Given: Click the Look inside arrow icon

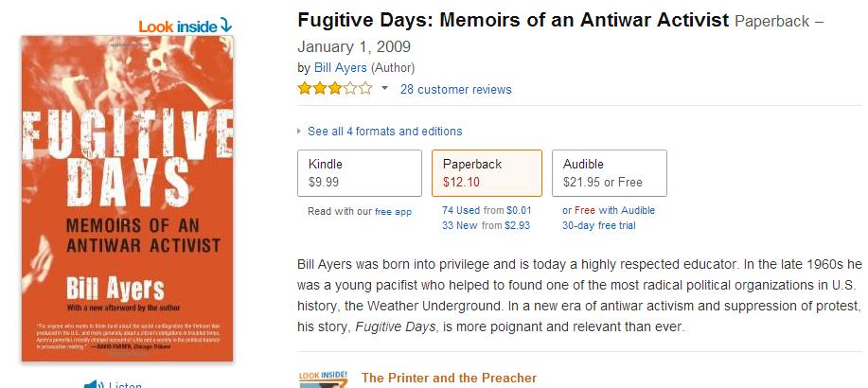Looking at the screenshot, I should (x=225, y=26).
